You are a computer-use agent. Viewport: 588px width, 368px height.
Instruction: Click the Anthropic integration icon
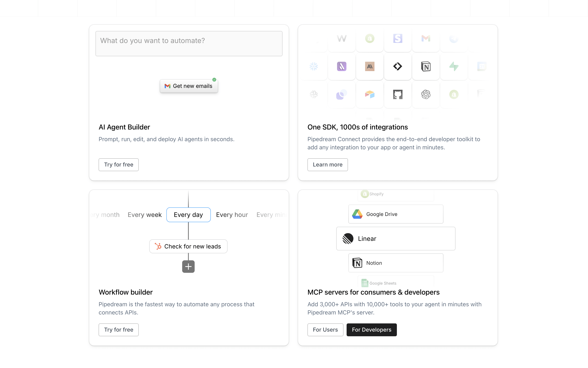pos(370,66)
